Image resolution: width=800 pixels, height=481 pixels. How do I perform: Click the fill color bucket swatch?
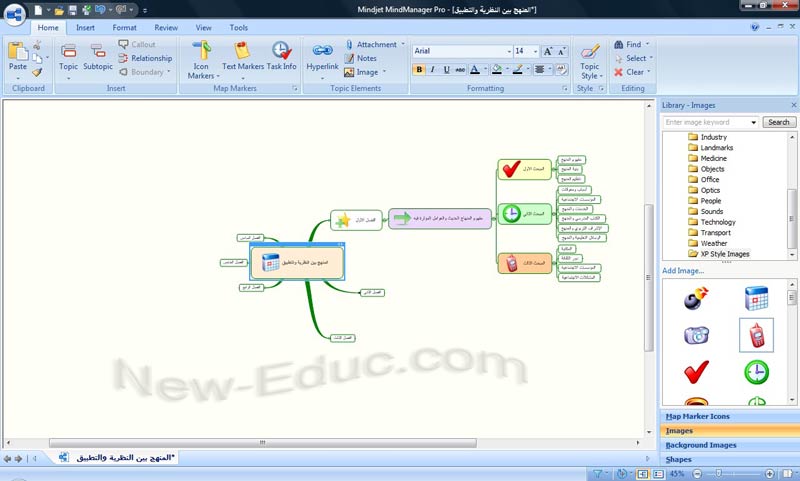[496, 69]
